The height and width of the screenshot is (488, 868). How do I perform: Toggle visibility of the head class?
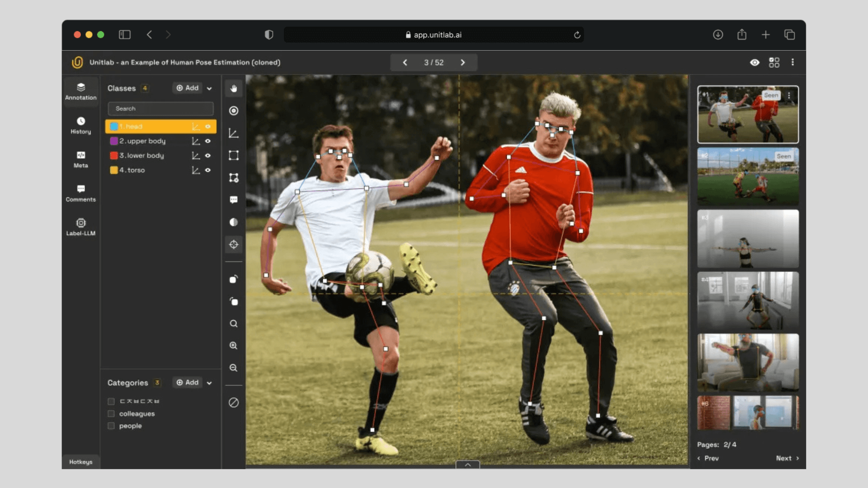click(208, 127)
